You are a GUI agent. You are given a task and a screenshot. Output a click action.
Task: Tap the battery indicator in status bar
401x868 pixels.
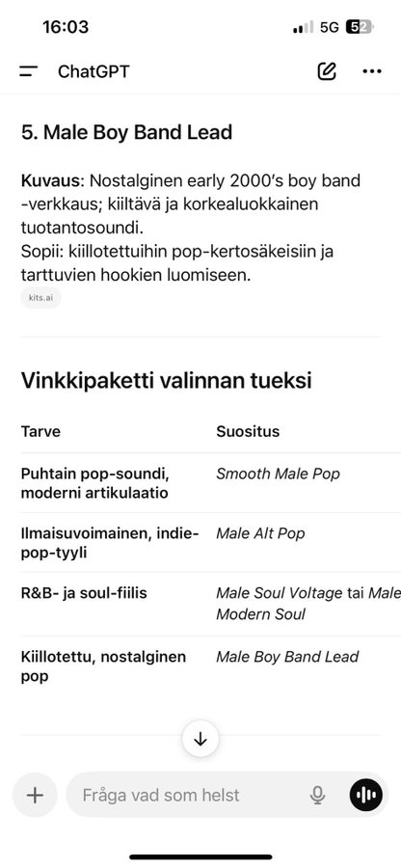(x=359, y=27)
